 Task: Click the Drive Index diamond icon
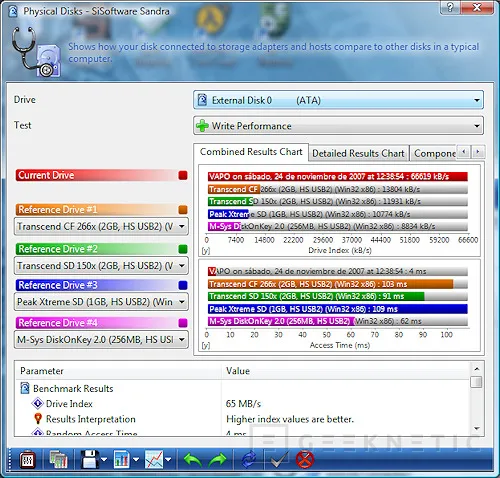click(37, 403)
